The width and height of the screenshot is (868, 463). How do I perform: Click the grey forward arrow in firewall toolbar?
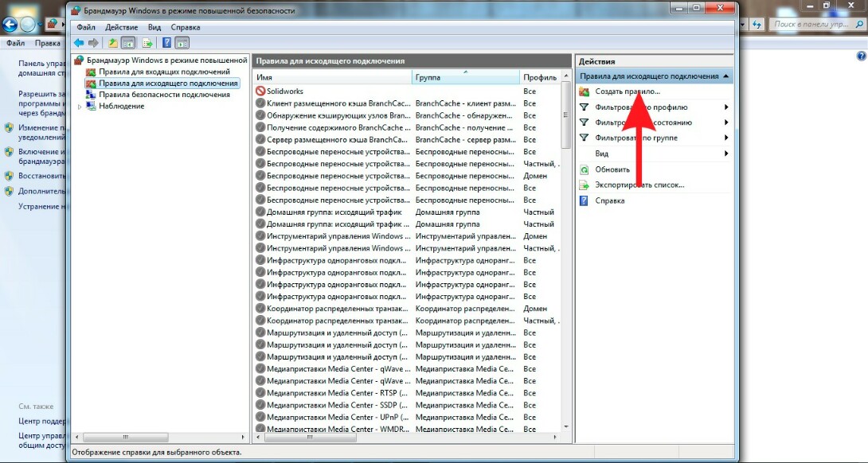tap(93, 43)
